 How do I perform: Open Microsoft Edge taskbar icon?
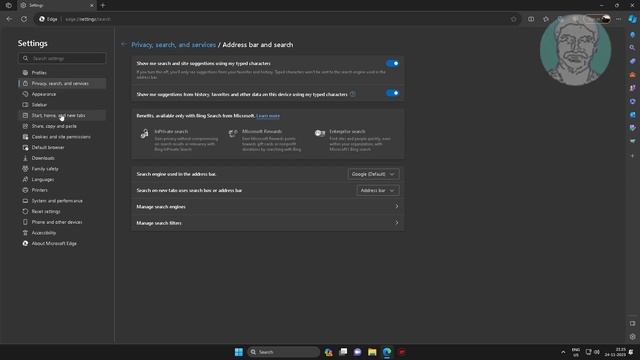[387, 352]
